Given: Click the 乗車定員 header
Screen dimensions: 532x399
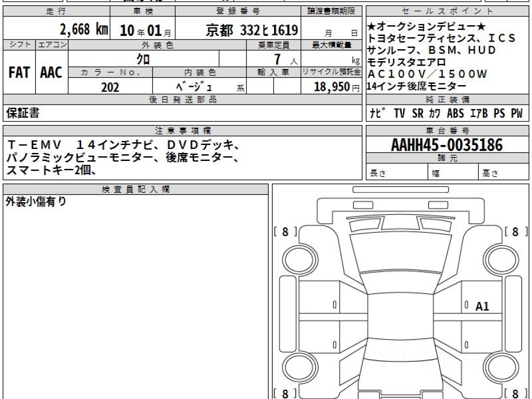Looking at the screenshot, I should (274, 45).
